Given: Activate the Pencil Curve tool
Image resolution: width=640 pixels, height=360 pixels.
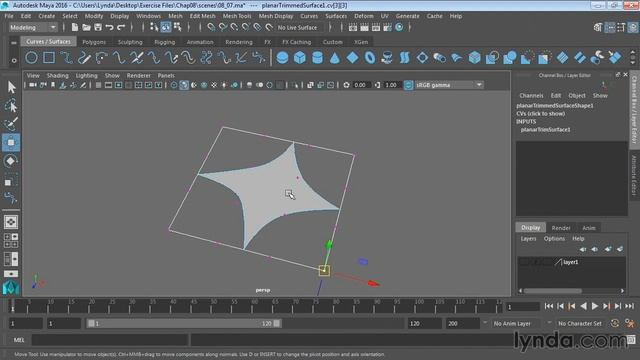Looking at the screenshot, I should (84, 58).
